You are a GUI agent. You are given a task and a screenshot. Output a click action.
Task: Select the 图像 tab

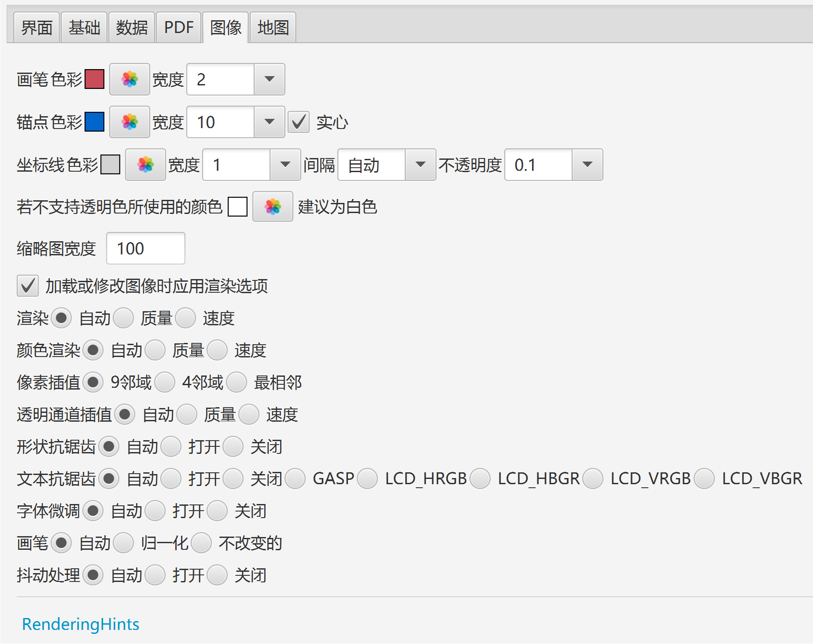point(226,28)
